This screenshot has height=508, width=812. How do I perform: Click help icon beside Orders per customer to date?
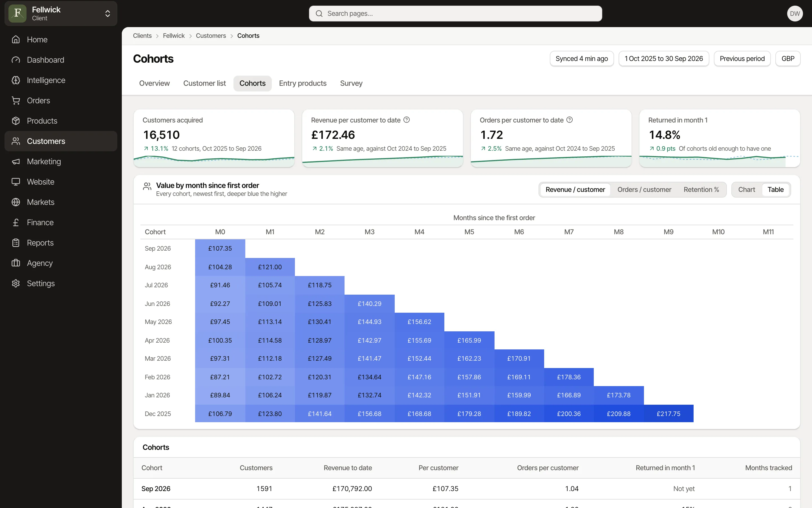[570, 120]
